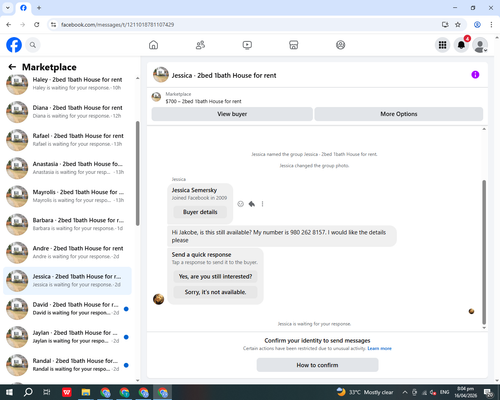Image resolution: width=500 pixels, height=400 pixels.
Task: Open the Friends icon in top navigation
Action: coord(200,45)
